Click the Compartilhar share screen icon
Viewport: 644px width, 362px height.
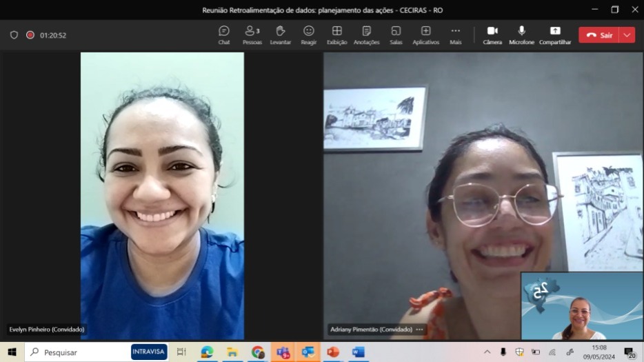pyautogui.click(x=555, y=35)
